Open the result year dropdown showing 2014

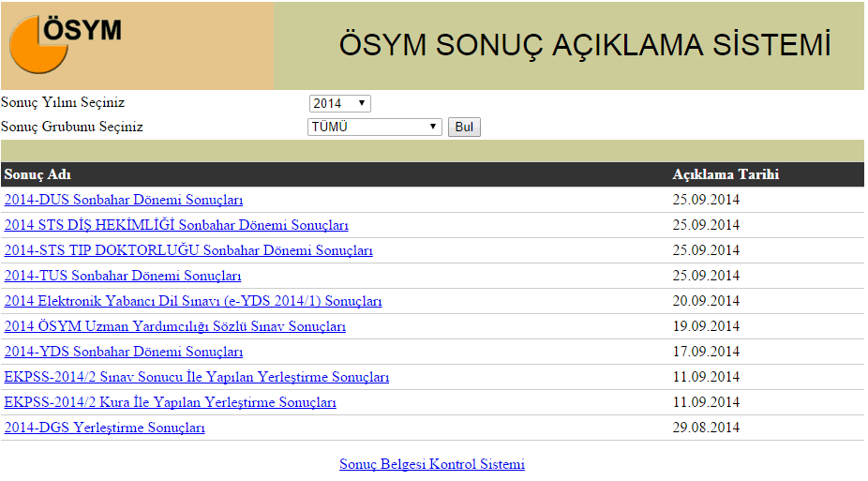coord(339,103)
